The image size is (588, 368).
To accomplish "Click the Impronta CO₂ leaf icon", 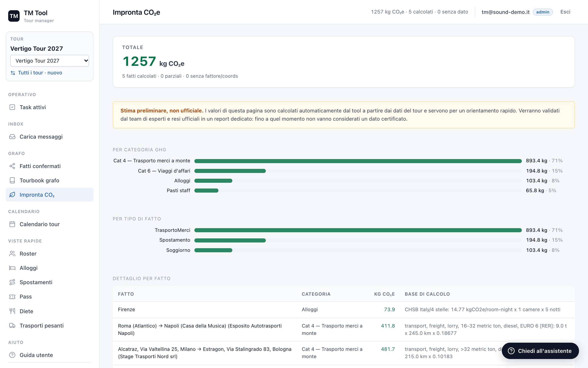I will click(x=12, y=195).
